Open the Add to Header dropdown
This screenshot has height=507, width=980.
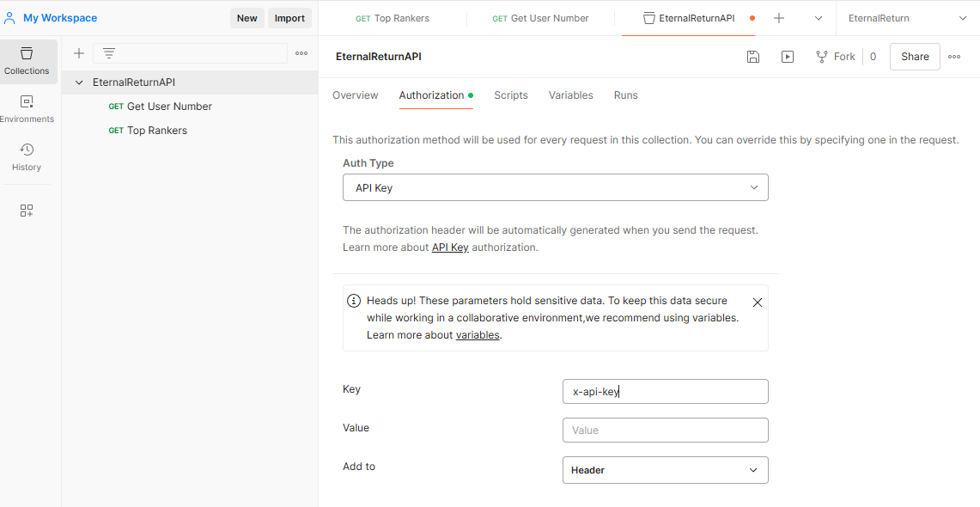pyautogui.click(x=665, y=470)
